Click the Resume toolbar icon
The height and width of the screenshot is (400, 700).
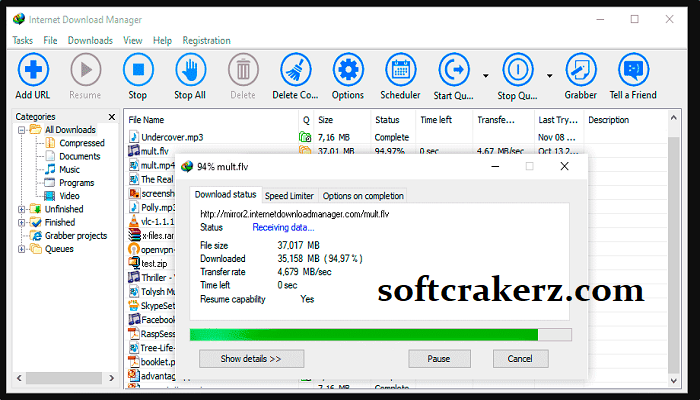pos(86,69)
